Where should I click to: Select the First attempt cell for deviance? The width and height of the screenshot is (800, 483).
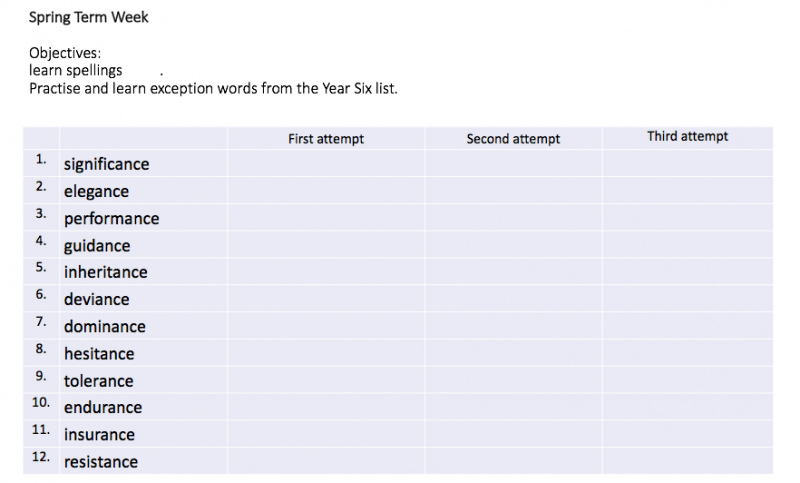326,298
